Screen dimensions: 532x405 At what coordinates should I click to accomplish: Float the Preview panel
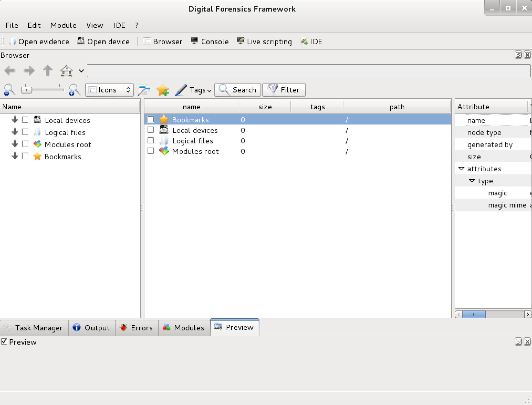coord(518,341)
